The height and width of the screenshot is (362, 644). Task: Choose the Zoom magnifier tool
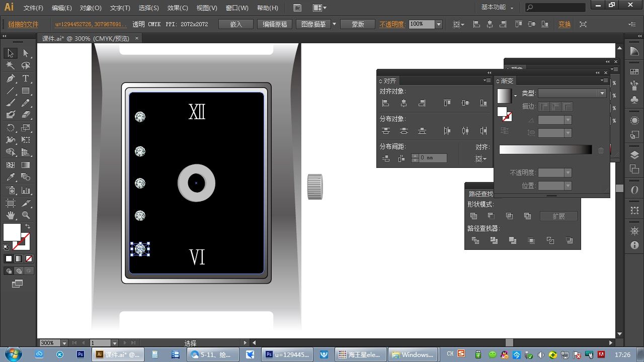click(26, 215)
